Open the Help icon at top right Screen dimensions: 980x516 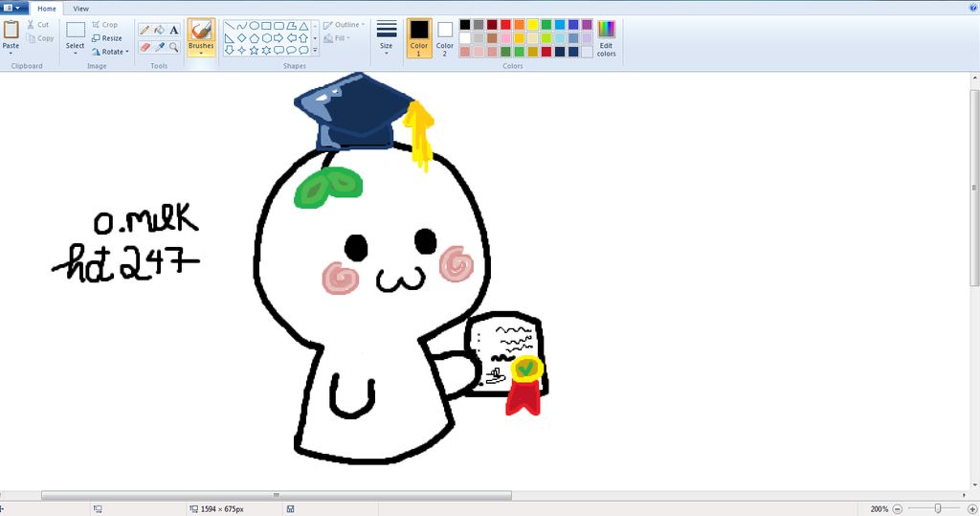[973, 8]
